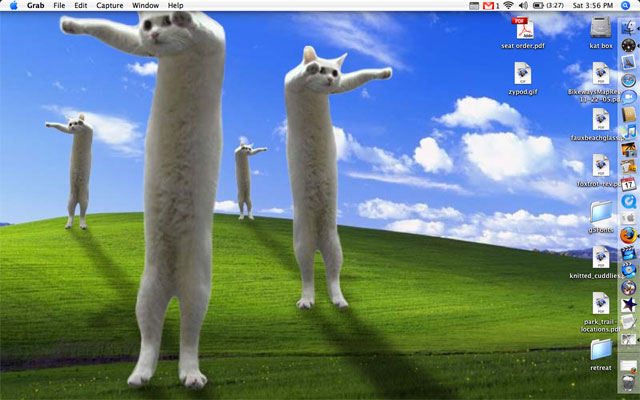
Task: Click minimized Firefox window in Dock
Action: point(629,365)
